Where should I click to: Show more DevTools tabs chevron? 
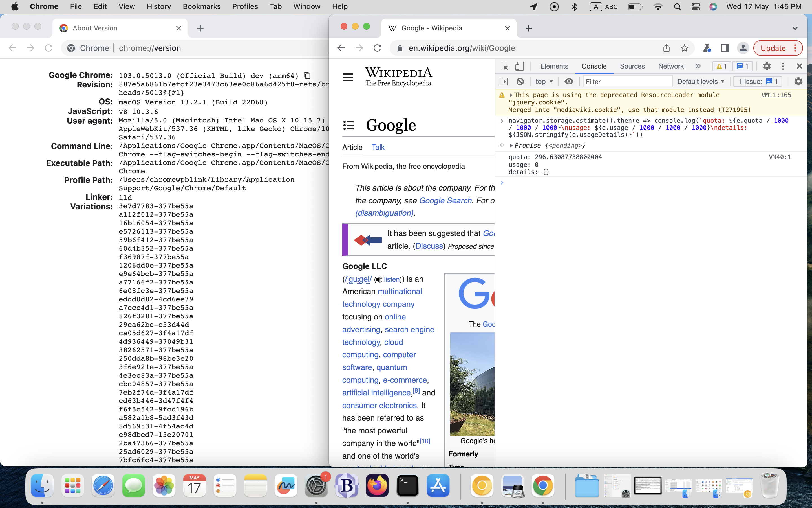698,66
